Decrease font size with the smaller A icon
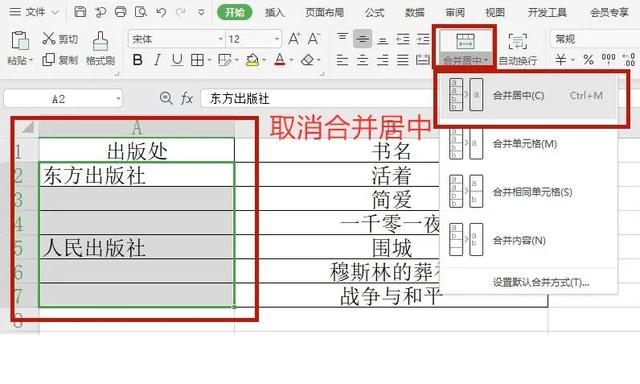The width and height of the screenshot is (640, 384). pos(313,39)
